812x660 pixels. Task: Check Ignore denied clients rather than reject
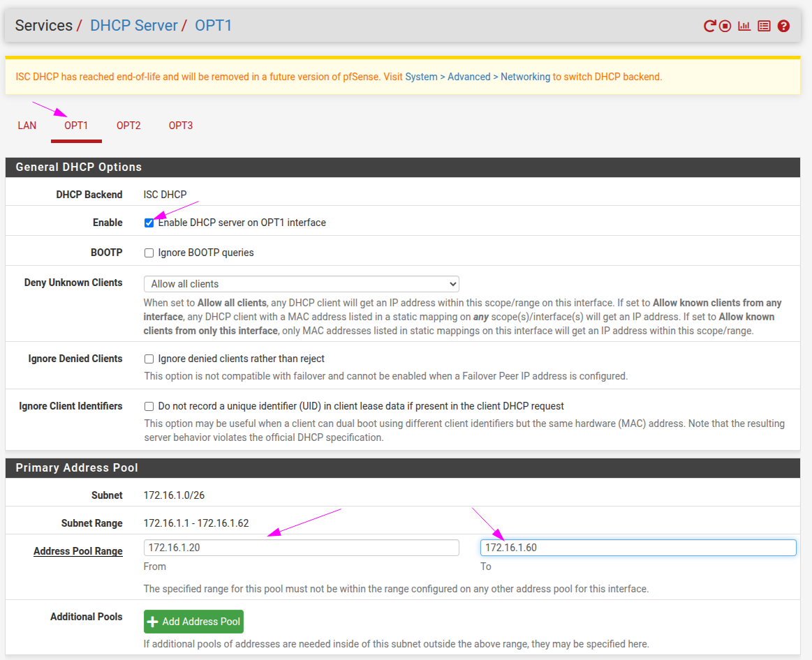click(x=149, y=359)
